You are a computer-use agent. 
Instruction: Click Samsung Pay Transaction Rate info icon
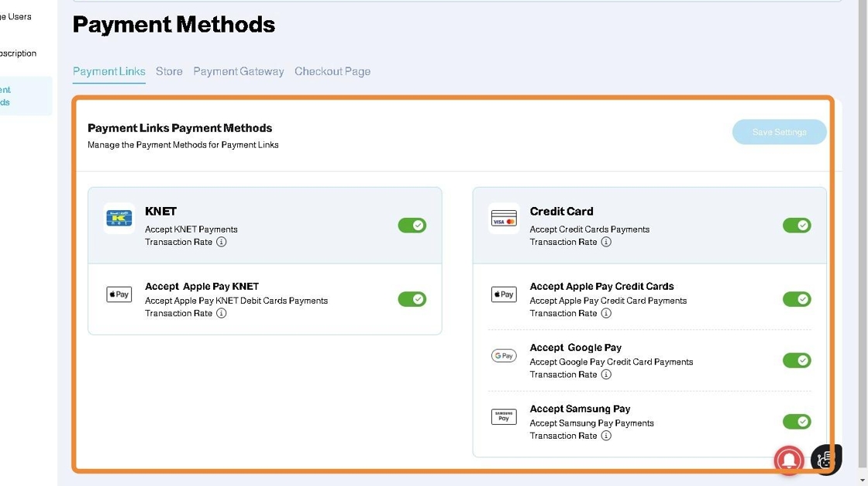pos(606,436)
